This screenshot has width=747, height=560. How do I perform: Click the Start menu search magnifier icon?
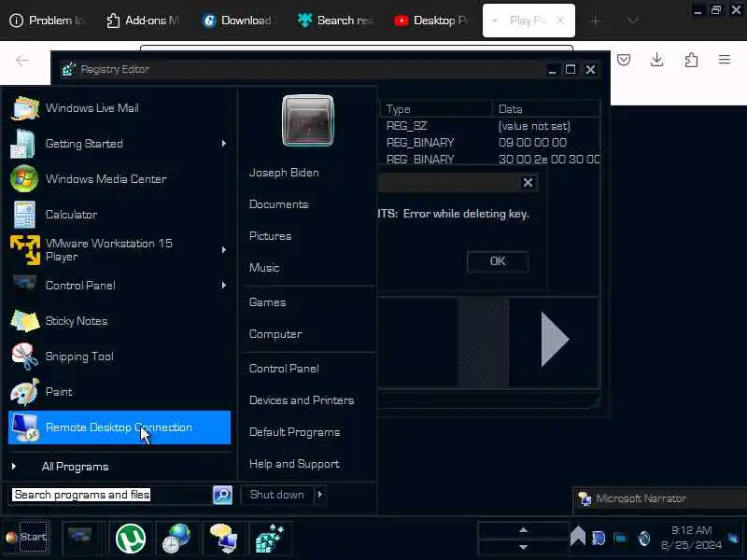pyautogui.click(x=222, y=495)
